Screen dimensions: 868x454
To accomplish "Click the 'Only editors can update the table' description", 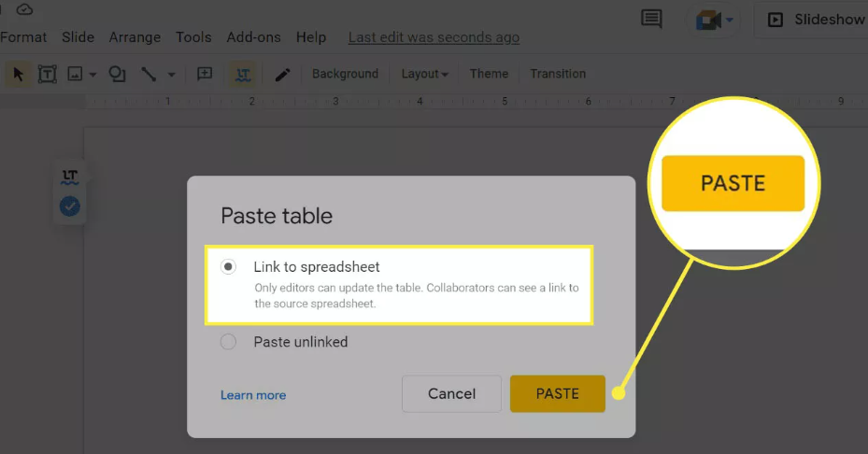I will pyautogui.click(x=417, y=295).
